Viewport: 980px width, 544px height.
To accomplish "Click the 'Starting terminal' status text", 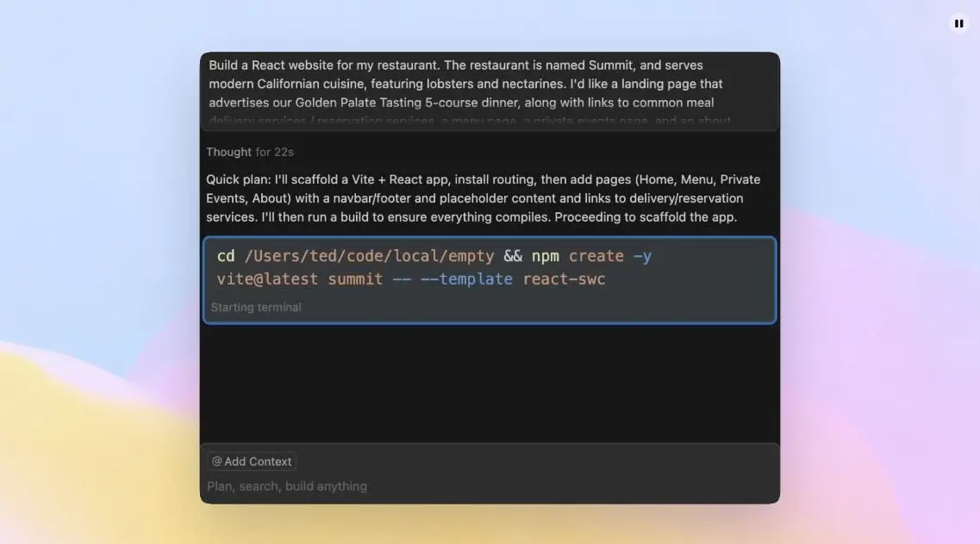I will click(256, 308).
